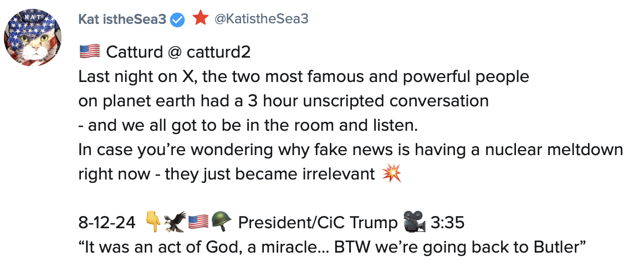
Task: Click the blue verified checkmark badge
Action: pos(177,19)
